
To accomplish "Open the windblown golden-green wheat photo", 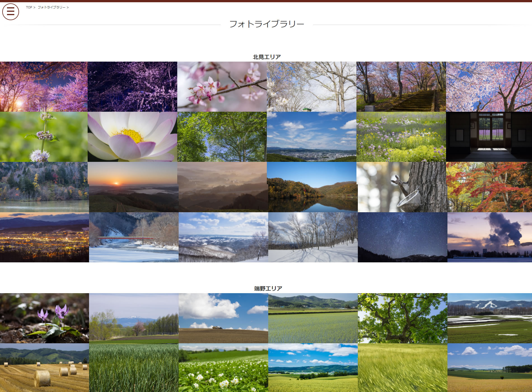I will point(403,368).
